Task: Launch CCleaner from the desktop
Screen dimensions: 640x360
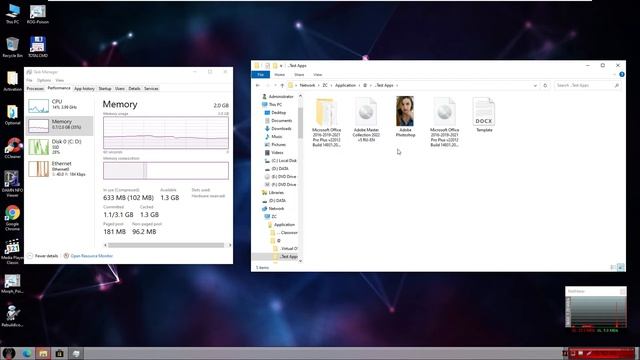Action: 12,148
